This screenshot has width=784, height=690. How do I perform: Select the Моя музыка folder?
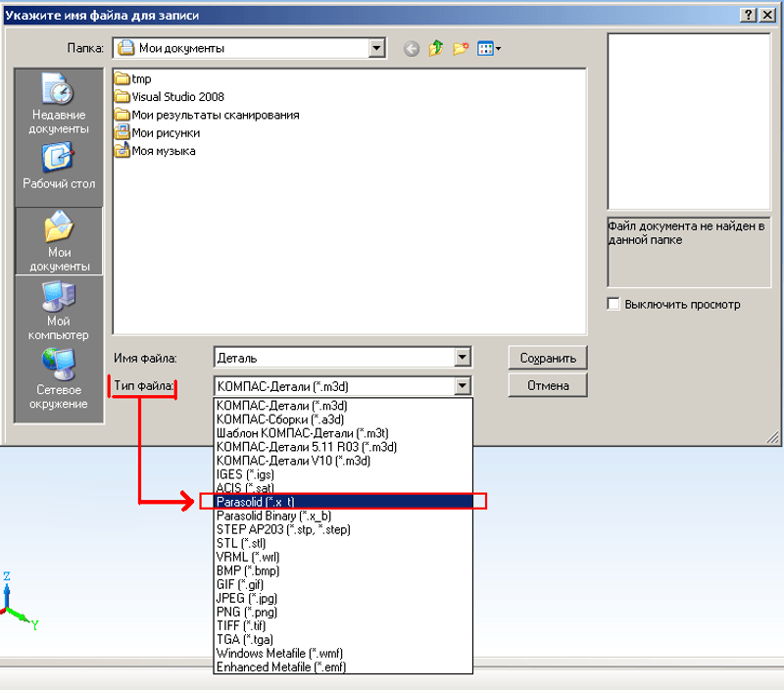coord(155,151)
